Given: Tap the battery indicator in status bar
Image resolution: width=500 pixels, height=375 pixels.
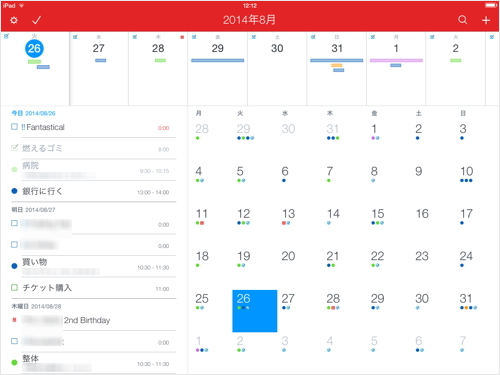Looking at the screenshot, I should point(491,6).
